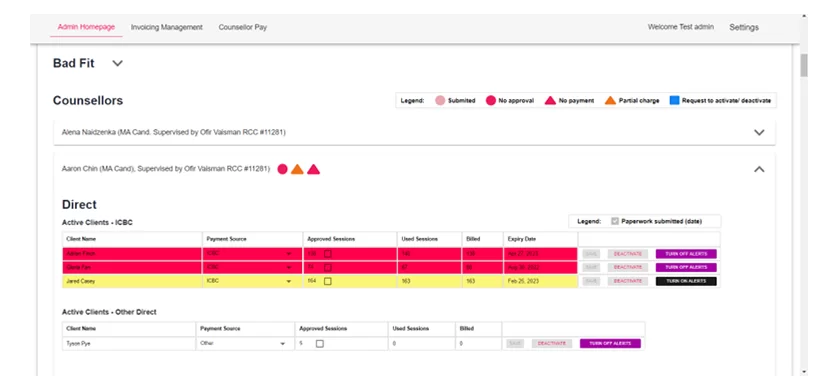This screenshot has width=834, height=390.
Task: Switch to the Counsellor Pay tab
Action: click(x=243, y=27)
